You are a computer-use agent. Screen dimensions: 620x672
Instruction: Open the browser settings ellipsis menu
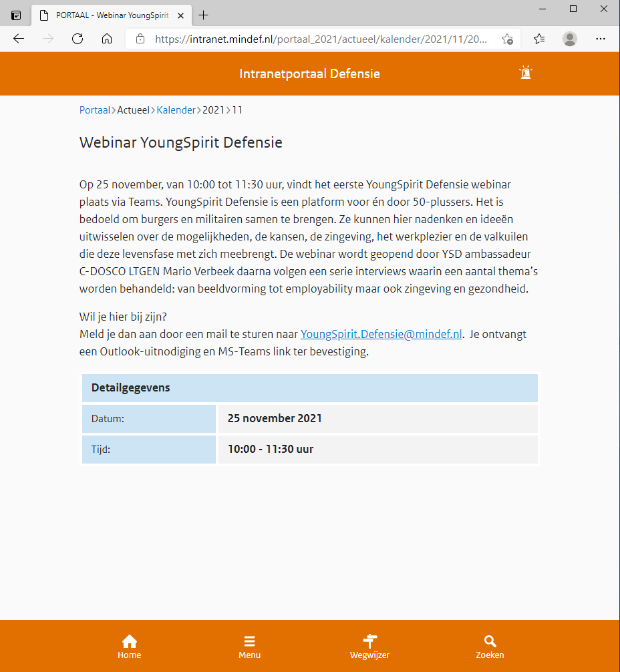tap(601, 39)
